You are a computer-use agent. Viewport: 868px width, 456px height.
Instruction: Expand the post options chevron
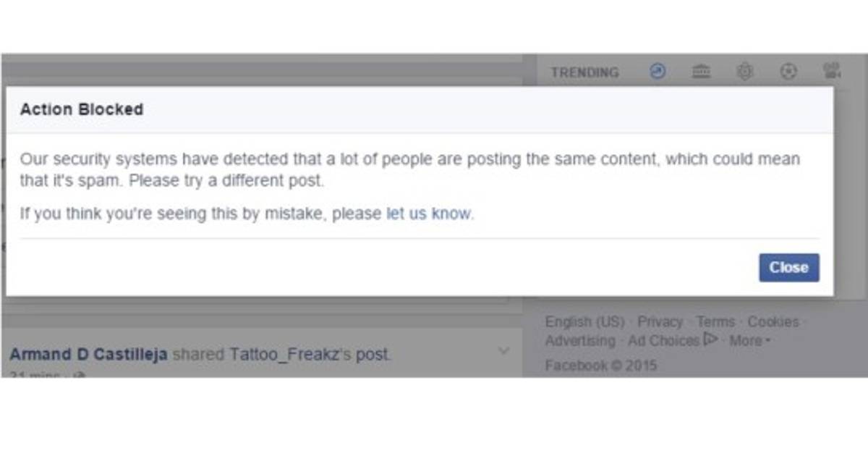[x=504, y=351]
